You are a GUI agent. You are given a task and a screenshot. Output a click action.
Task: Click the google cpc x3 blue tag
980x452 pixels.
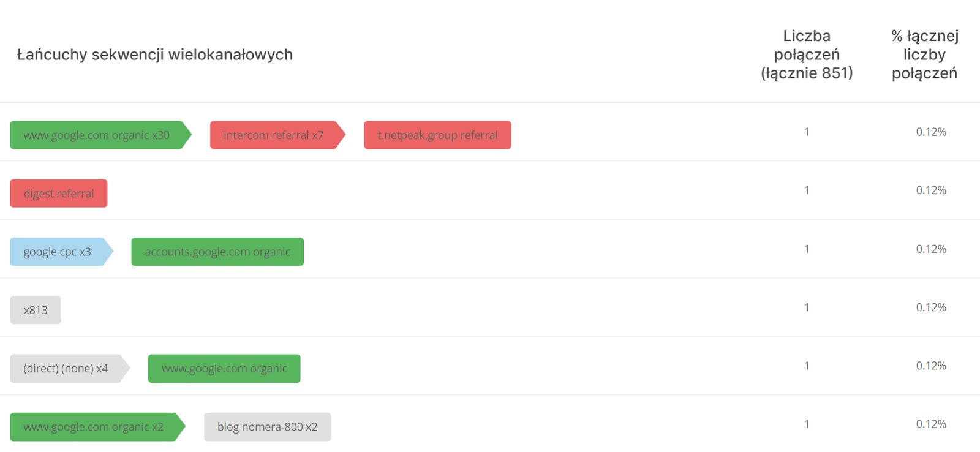coord(62,252)
